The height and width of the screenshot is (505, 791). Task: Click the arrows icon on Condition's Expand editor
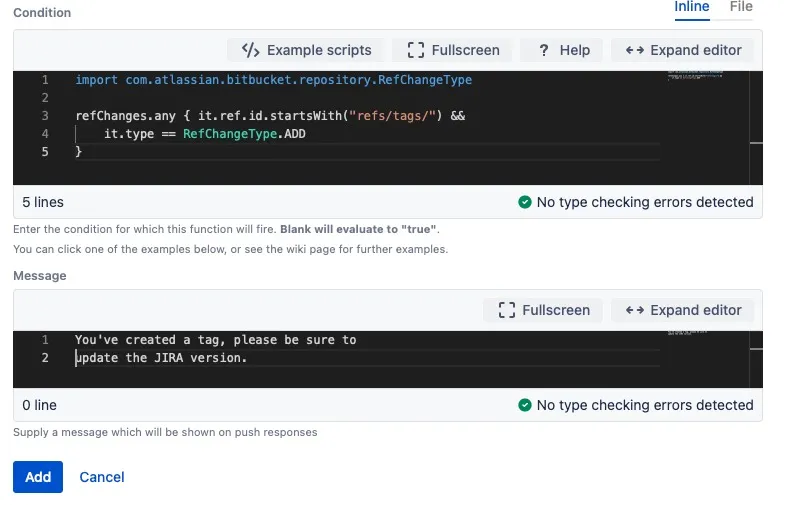point(635,50)
